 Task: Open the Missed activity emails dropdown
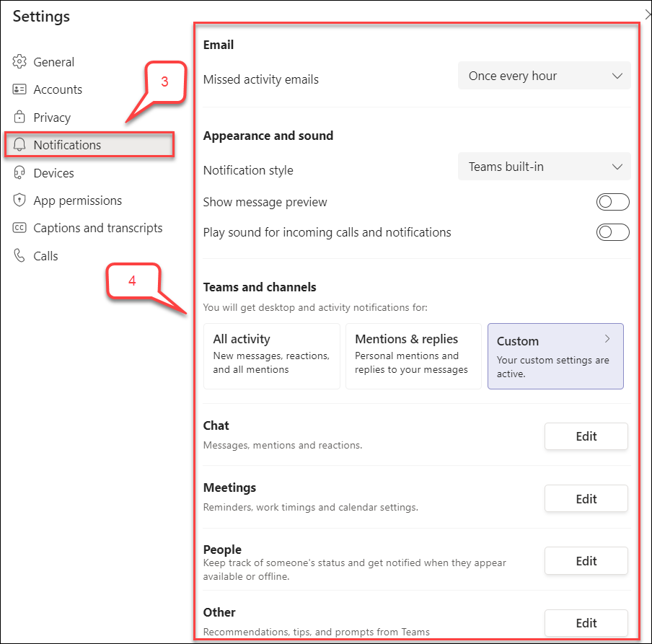coord(544,76)
